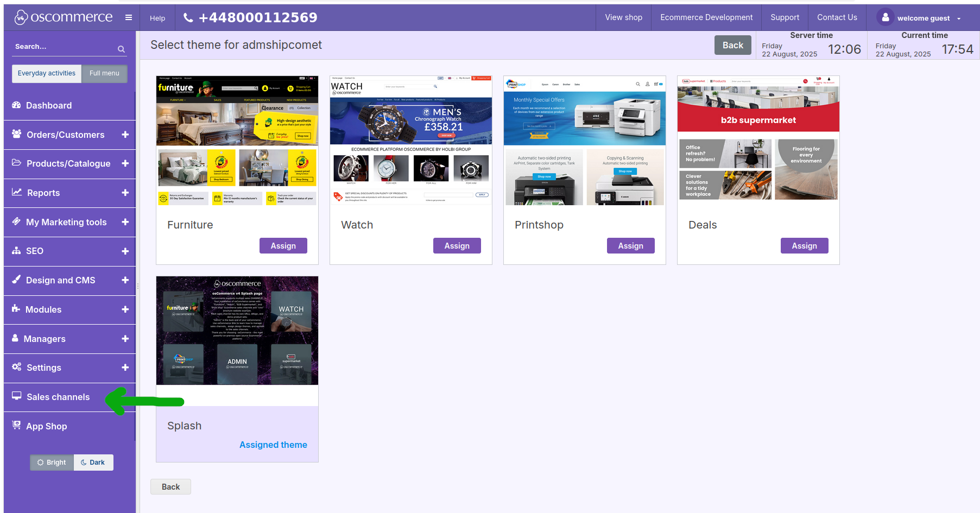The height and width of the screenshot is (513, 980).
Task: Click the hamburger menu icon beside the logo
Action: [129, 17]
